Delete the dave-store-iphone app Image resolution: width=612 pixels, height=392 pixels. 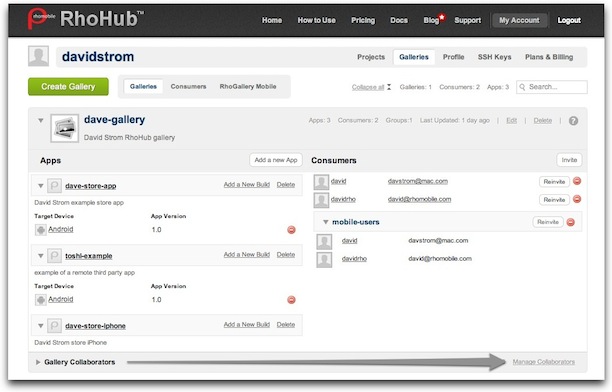pyautogui.click(x=286, y=324)
